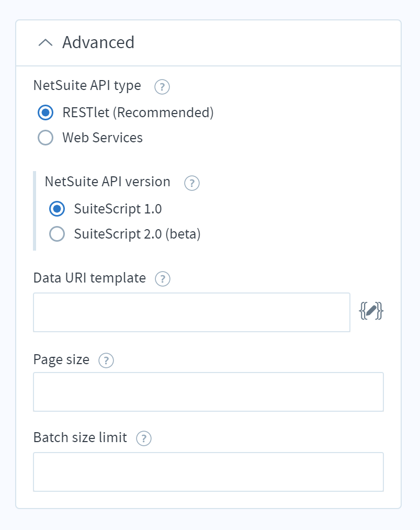Open help for Page size
The height and width of the screenshot is (530, 420).
click(x=106, y=360)
